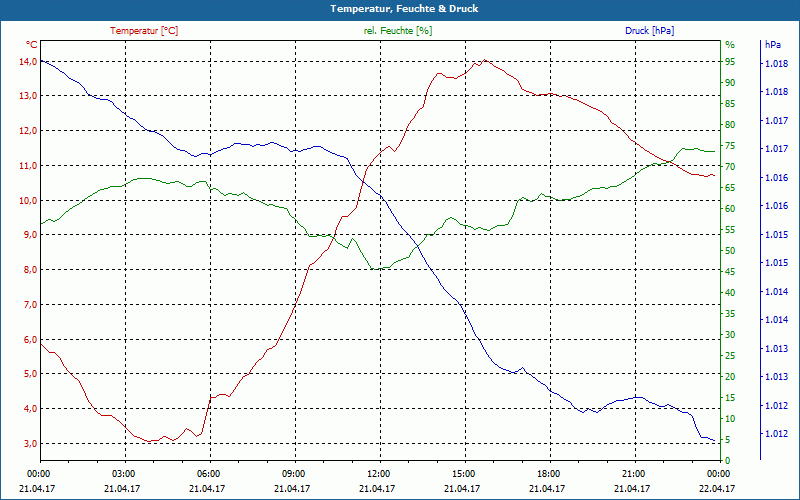800x500 pixels.
Task: Click the 06:00 time axis label
Action: point(210,473)
